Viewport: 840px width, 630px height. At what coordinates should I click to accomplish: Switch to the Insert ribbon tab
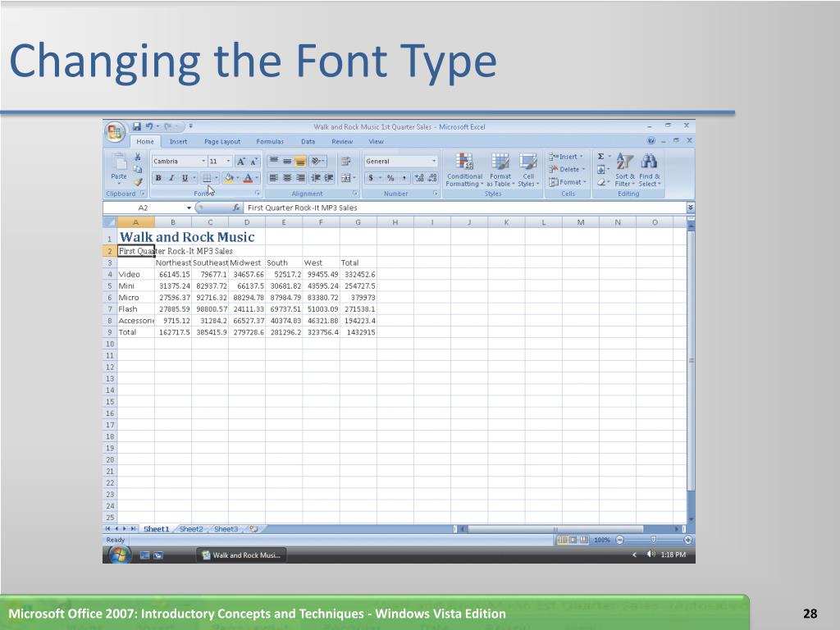(x=178, y=141)
